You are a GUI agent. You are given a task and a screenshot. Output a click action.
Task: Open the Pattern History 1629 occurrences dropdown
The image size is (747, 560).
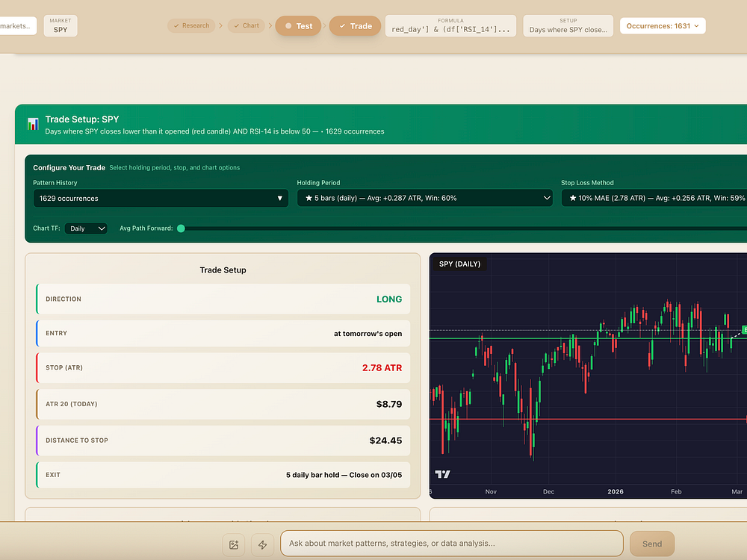[161, 198]
